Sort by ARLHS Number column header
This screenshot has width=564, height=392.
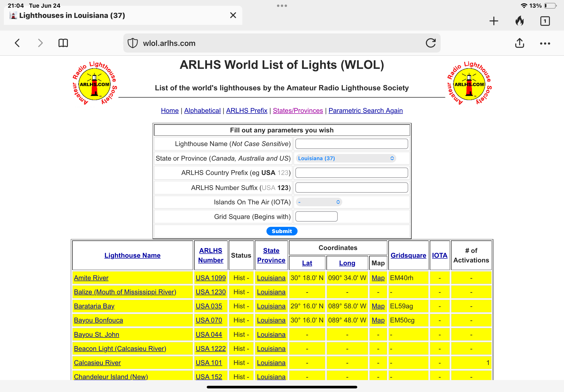click(x=211, y=256)
